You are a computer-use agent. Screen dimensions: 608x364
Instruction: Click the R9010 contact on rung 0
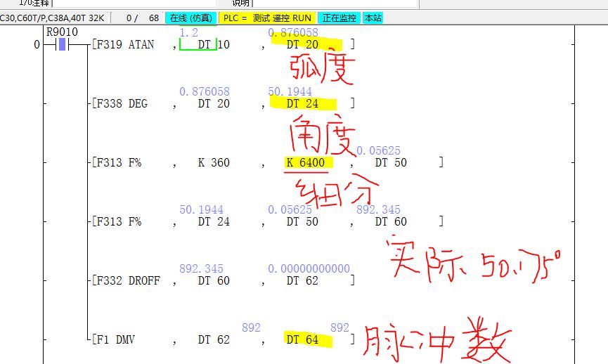coord(61,45)
